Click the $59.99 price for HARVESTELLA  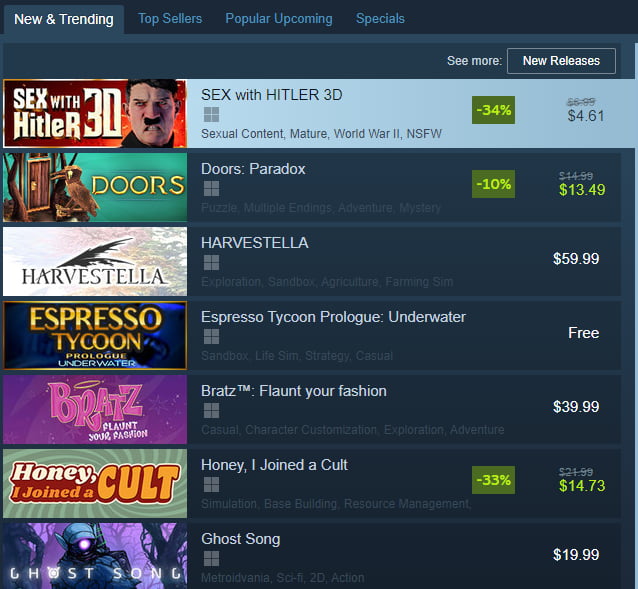(x=576, y=259)
